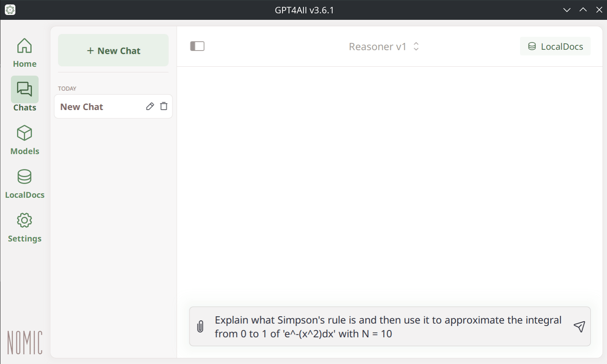
Task: Minimize the GPT4All window
Action: [x=567, y=10]
